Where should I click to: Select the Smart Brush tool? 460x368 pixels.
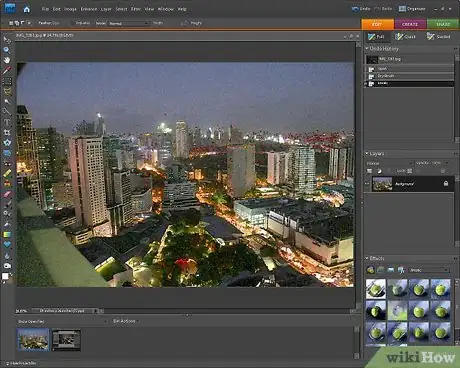[x=7, y=214]
